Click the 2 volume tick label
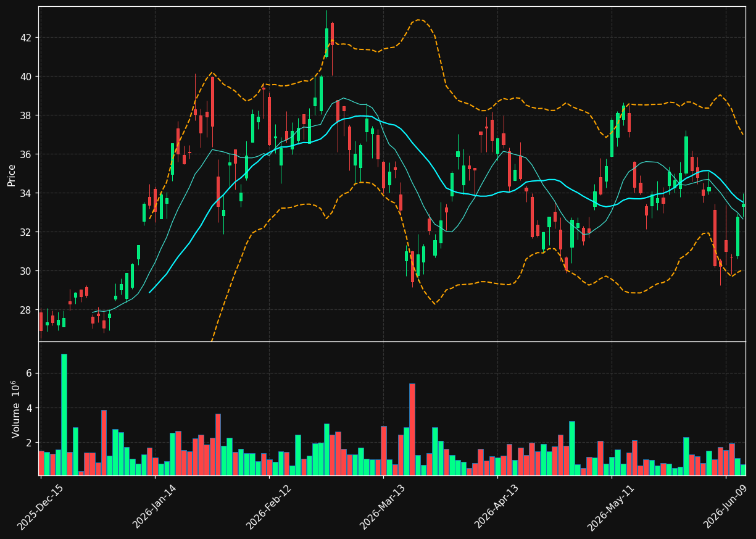 pyautogui.click(x=30, y=443)
